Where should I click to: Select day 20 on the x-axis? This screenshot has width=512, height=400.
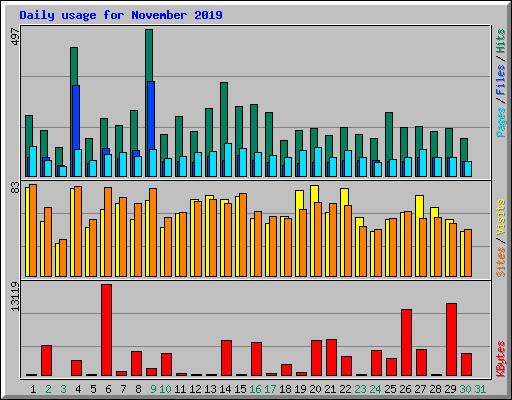[315, 389]
